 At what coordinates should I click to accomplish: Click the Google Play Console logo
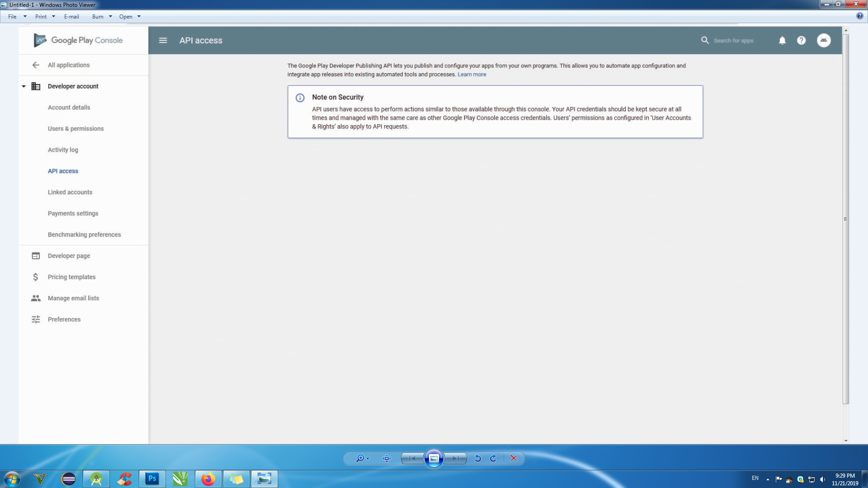click(x=78, y=40)
